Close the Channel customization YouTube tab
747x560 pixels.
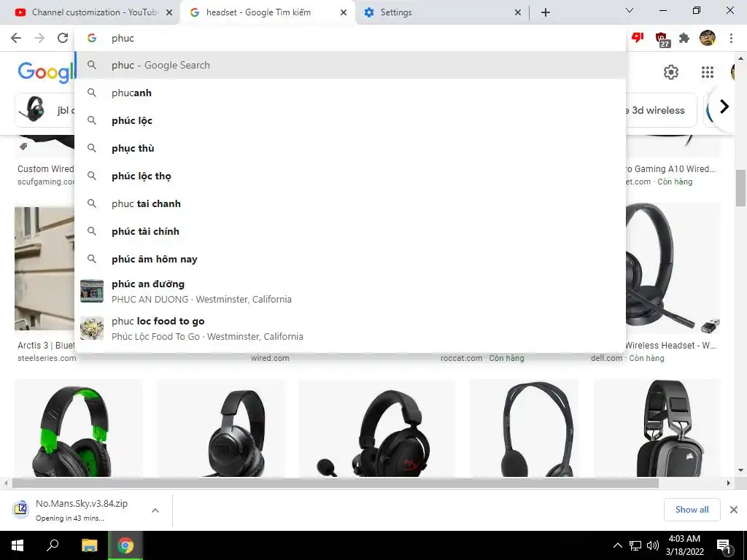[x=169, y=12]
